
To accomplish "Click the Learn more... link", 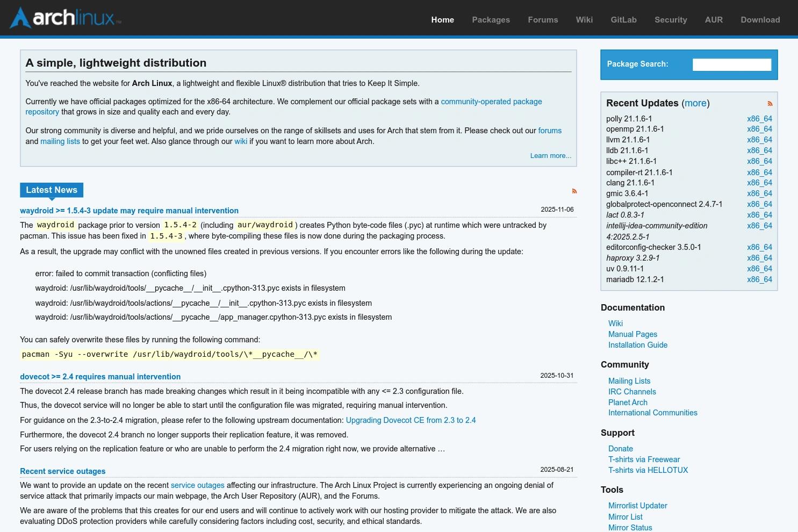I will point(551,156).
